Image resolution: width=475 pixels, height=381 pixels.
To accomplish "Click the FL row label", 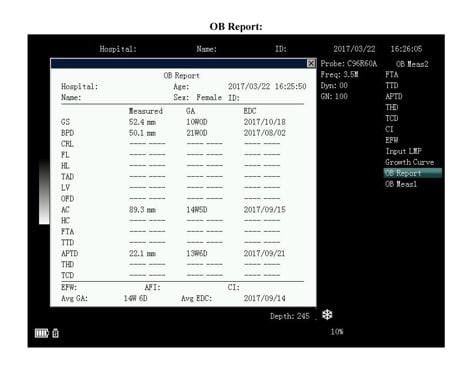I will tap(65, 155).
